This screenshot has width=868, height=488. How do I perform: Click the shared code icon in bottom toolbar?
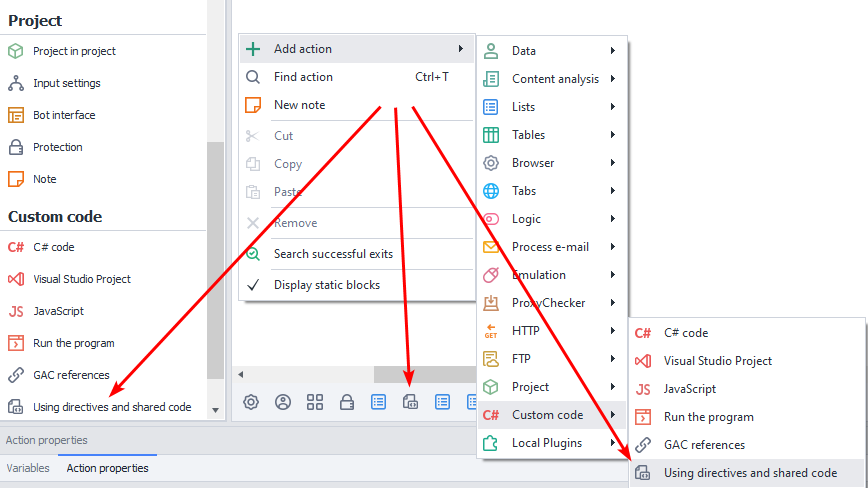click(410, 402)
